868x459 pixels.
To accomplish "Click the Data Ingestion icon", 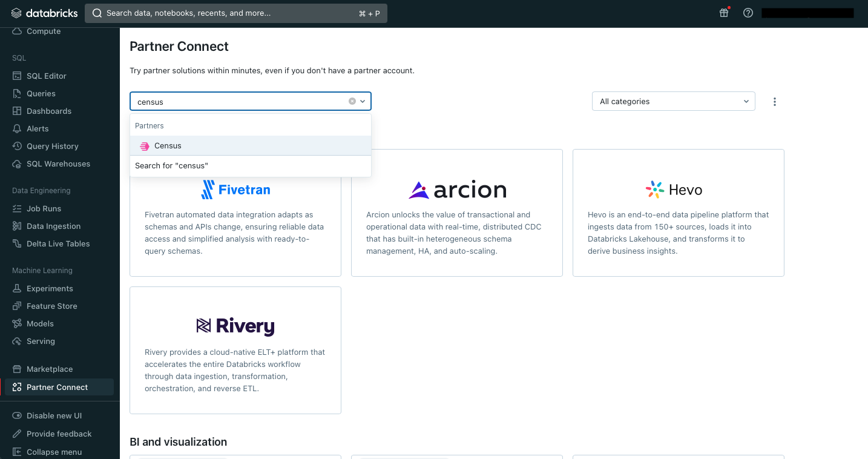I will point(17,226).
